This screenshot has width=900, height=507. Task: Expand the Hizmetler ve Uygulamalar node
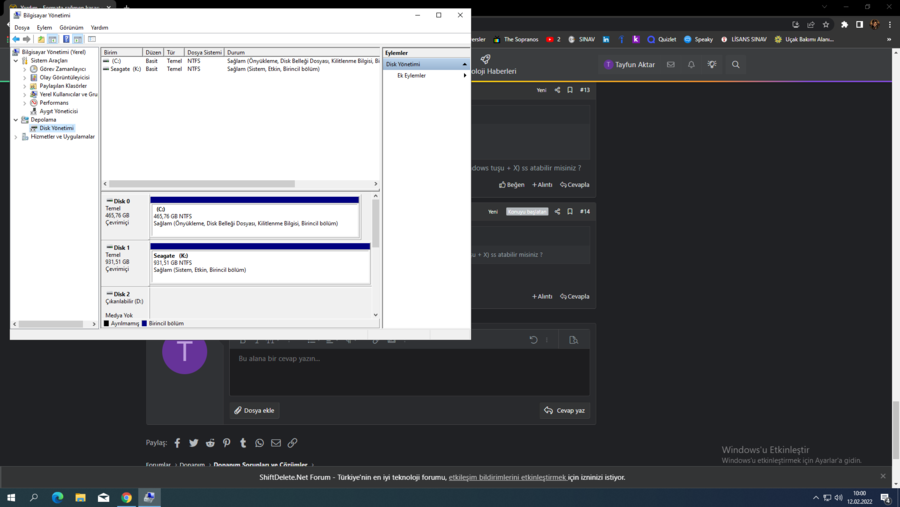[16, 137]
